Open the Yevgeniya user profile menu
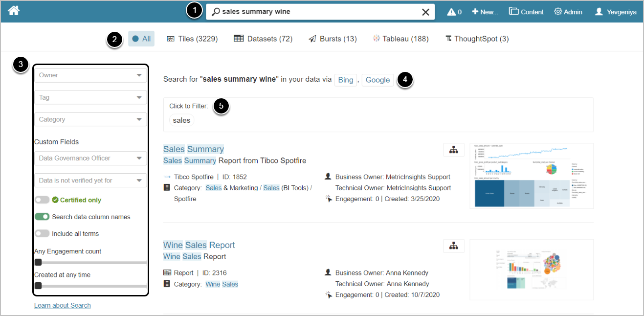 pyautogui.click(x=615, y=12)
